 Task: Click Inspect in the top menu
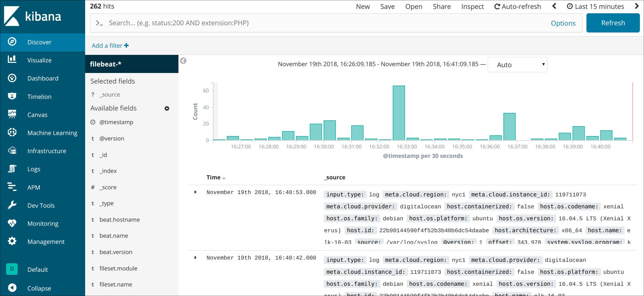point(472,6)
